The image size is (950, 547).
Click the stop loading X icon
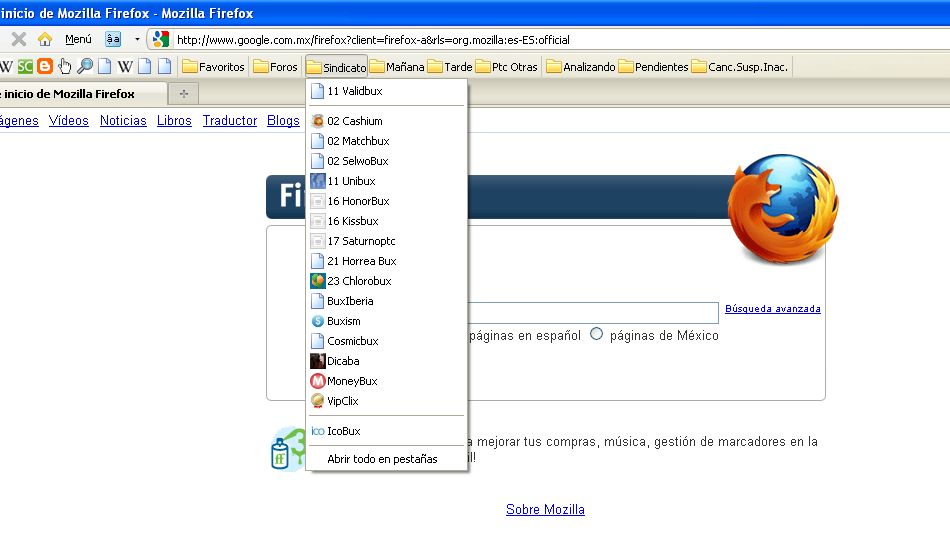point(19,39)
